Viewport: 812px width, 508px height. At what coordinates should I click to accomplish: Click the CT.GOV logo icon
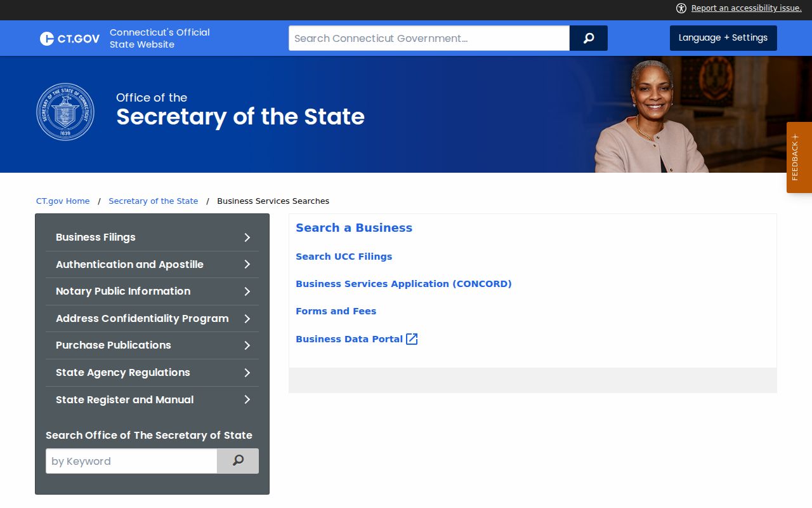pyautogui.click(x=70, y=39)
